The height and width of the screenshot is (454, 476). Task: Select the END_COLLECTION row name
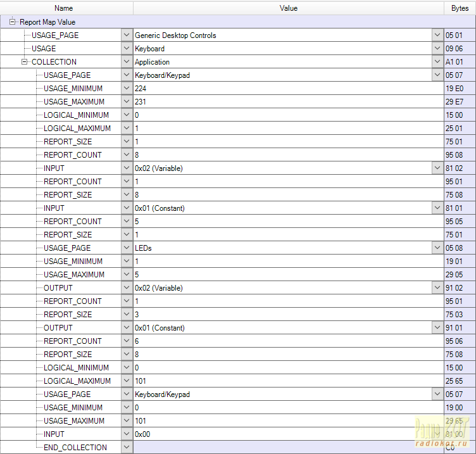[x=75, y=448]
